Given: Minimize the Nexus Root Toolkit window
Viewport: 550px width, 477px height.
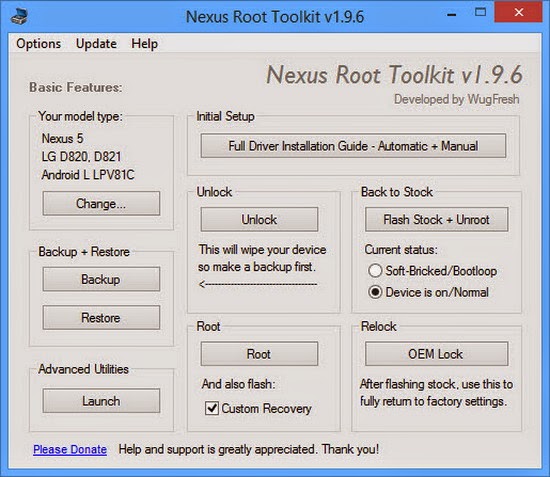Looking at the screenshot, I should pyautogui.click(x=452, y=14).
